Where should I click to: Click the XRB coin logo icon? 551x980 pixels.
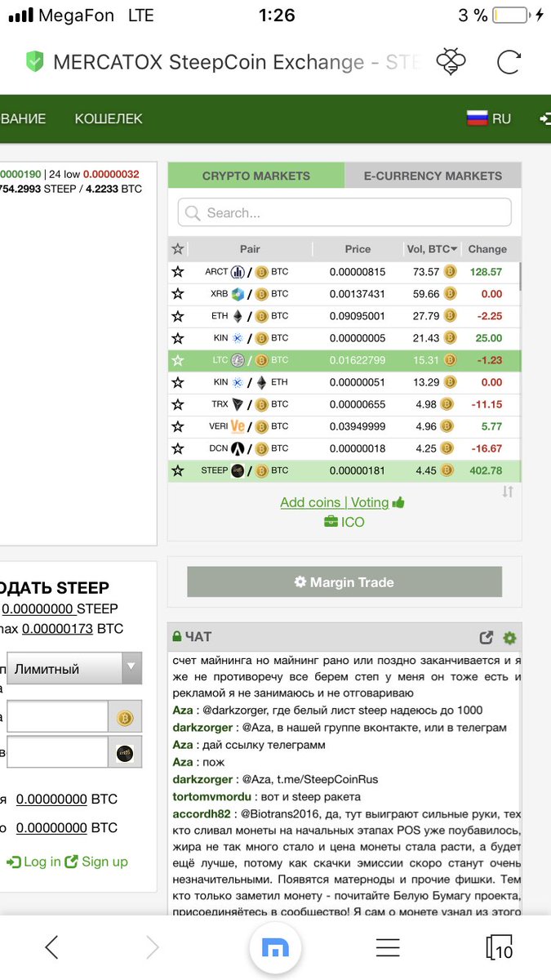[x=238, y=294]
